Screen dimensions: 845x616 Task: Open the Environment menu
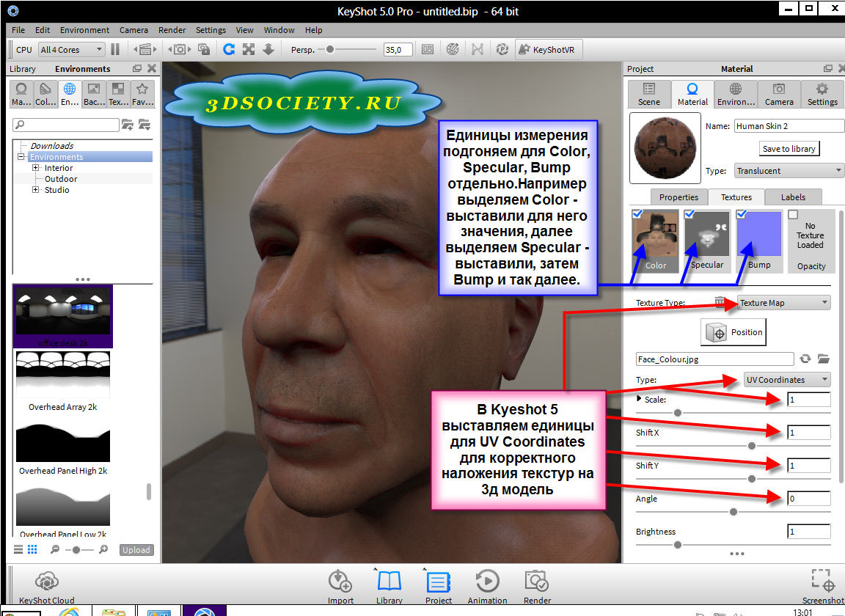(84, 30)
